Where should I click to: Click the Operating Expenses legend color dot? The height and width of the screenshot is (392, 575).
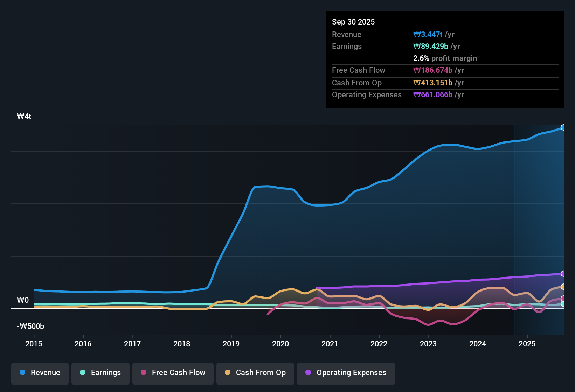coord(308,373)
